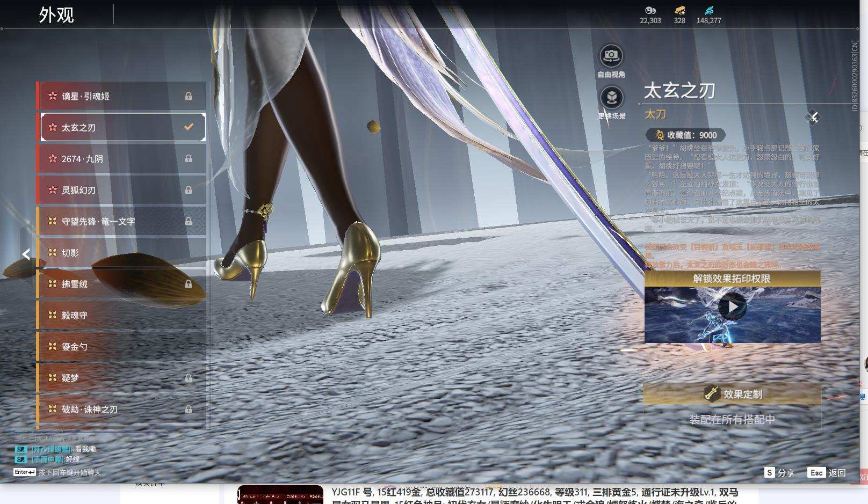Toggle the lock on 守望先锋·竜一文字

[x=189, y=221]
